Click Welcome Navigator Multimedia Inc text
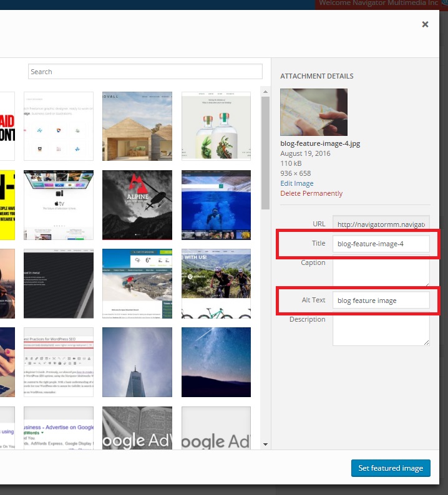448x495 pixels. tap(378, 3)
